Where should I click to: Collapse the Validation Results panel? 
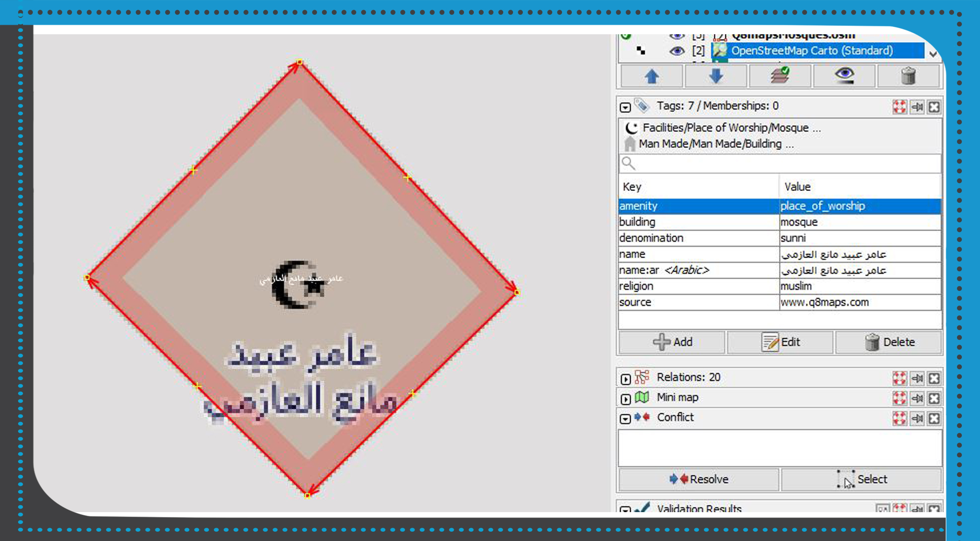[x=625, y=510]
